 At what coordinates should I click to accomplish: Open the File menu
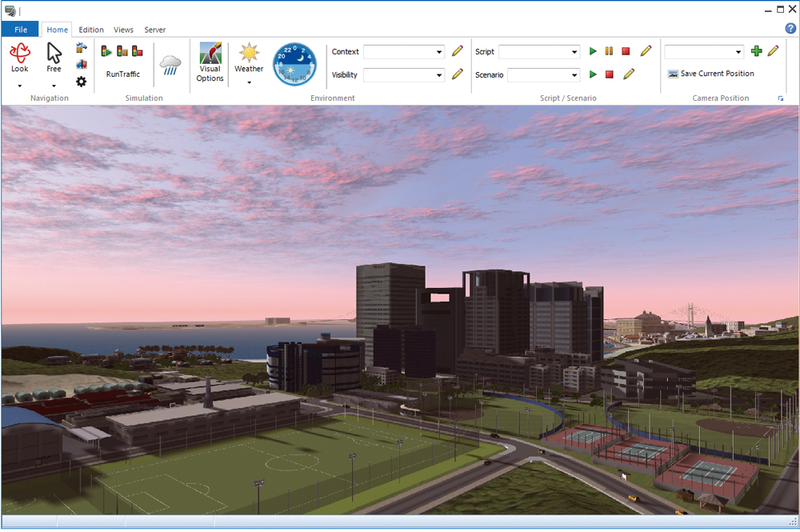pos(21,30)
